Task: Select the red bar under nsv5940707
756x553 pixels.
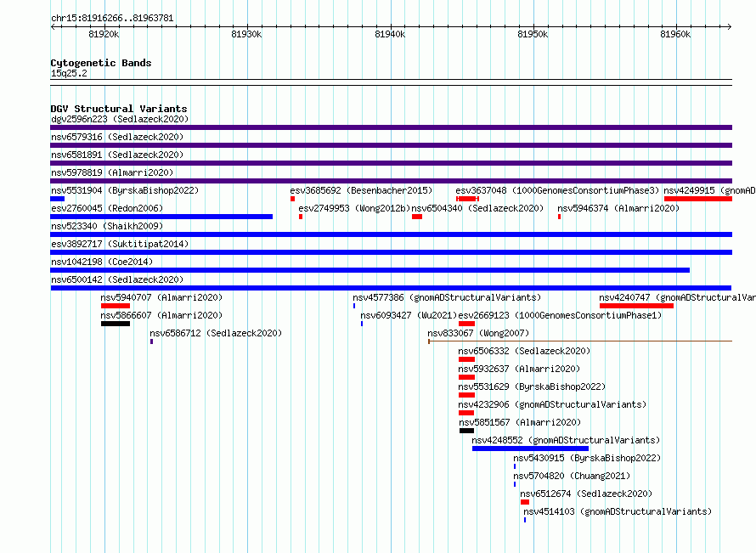Action: [x=116, y=306]
